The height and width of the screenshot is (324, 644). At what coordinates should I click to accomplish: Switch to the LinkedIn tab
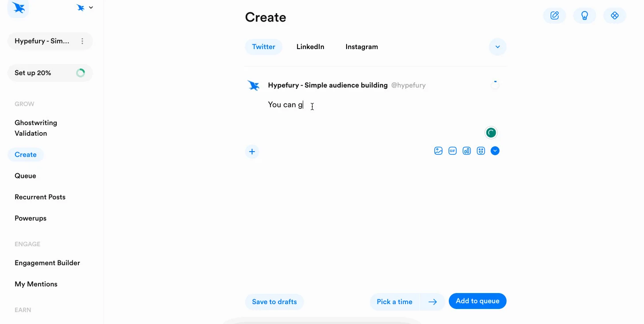(310, 47)
